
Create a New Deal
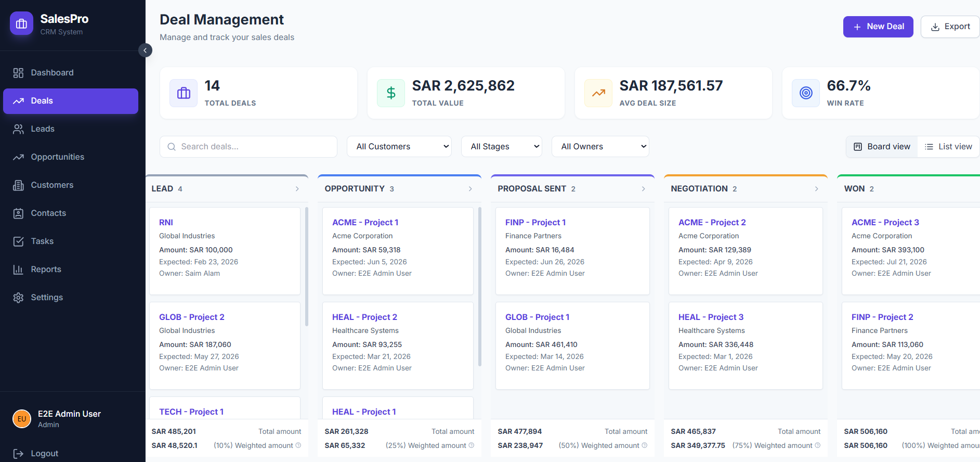tap(878, 27)
